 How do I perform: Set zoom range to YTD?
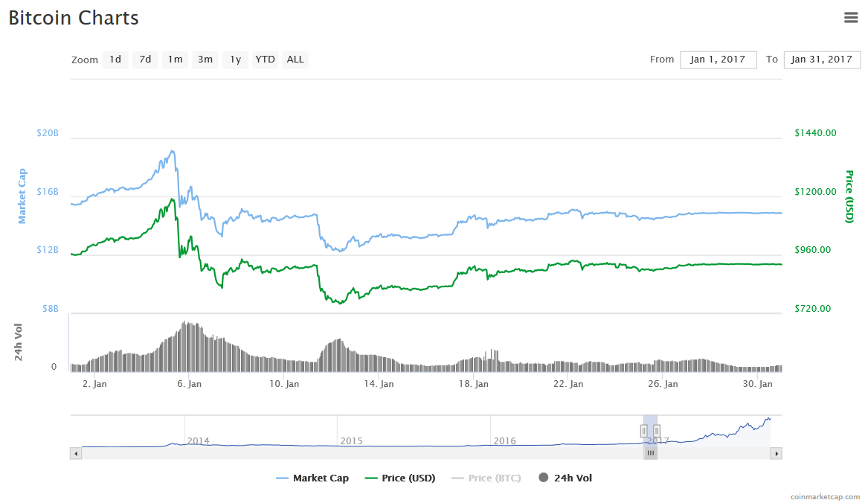[266, 60]
